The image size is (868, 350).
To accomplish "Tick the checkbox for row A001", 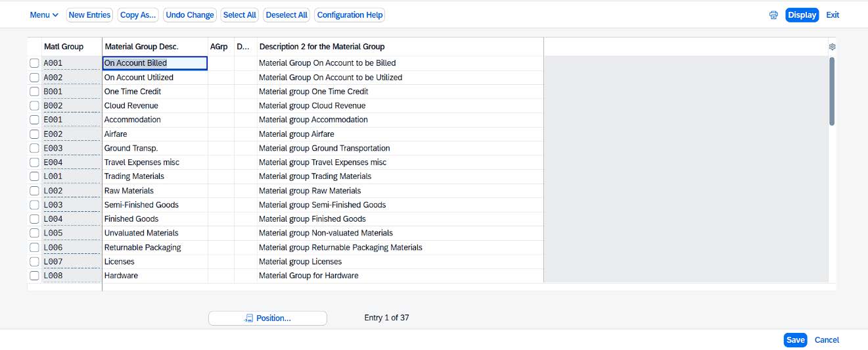I will pyautogui.click(x=34, y=63).
